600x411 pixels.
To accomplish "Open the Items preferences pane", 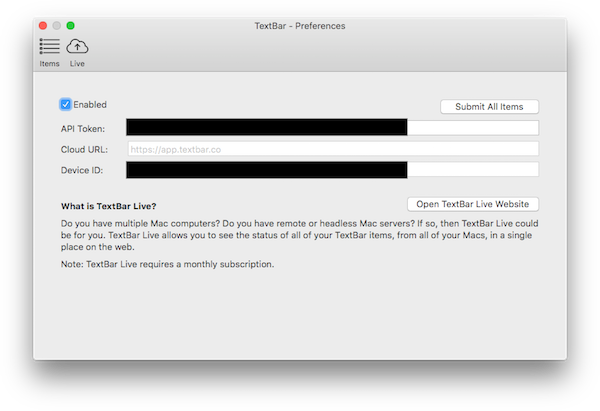I will 49,52.
